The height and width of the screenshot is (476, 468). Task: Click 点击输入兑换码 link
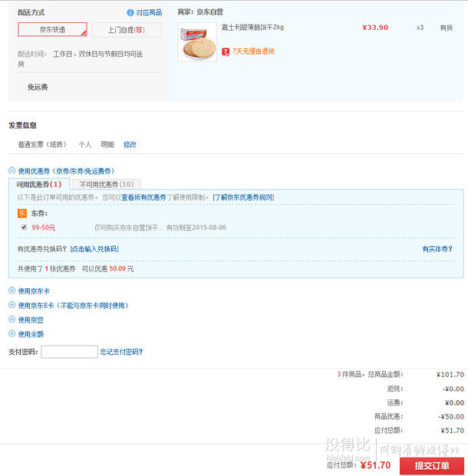click(x=94, y=249)
